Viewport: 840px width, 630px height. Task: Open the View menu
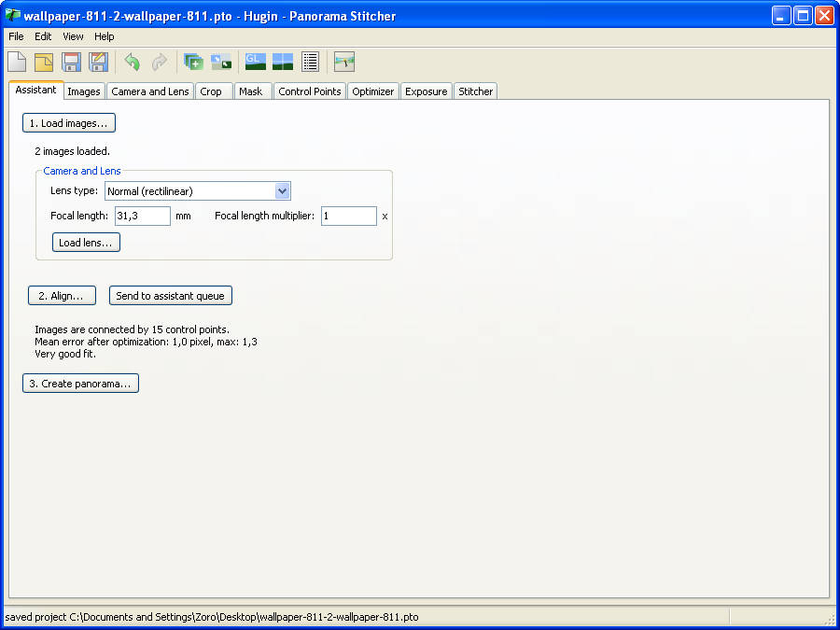coord(73,36)
